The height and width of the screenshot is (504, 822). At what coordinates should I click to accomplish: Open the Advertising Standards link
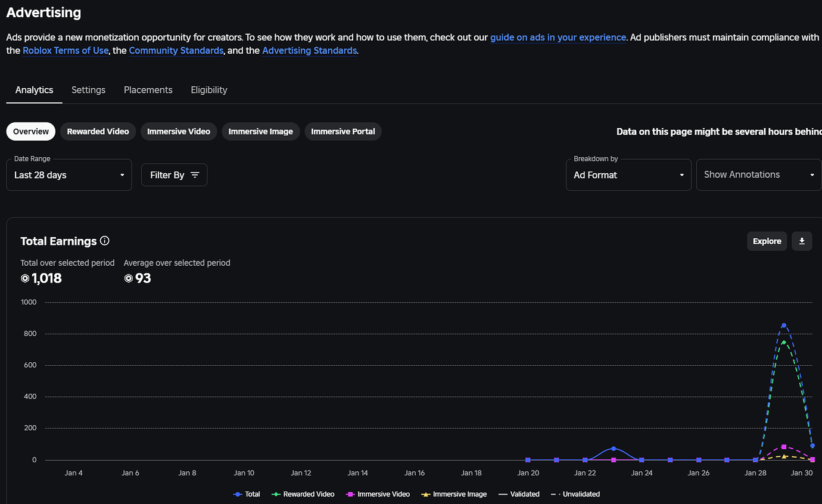[309, 50]
